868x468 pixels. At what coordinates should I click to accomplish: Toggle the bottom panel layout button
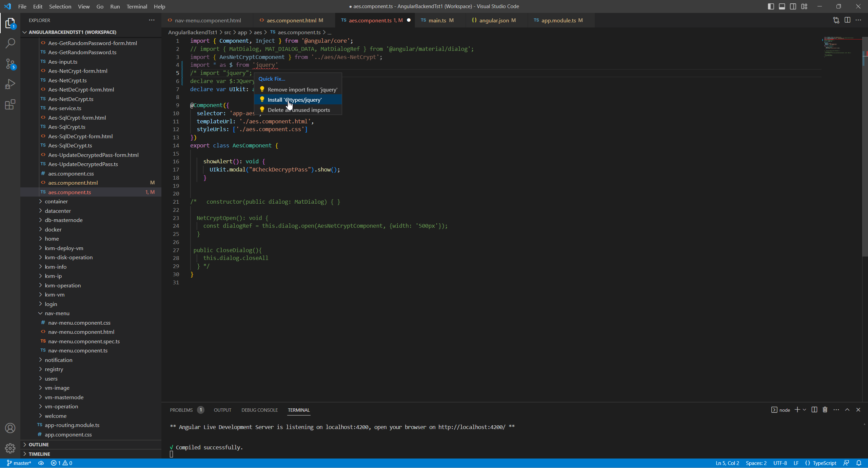(782, 6)
